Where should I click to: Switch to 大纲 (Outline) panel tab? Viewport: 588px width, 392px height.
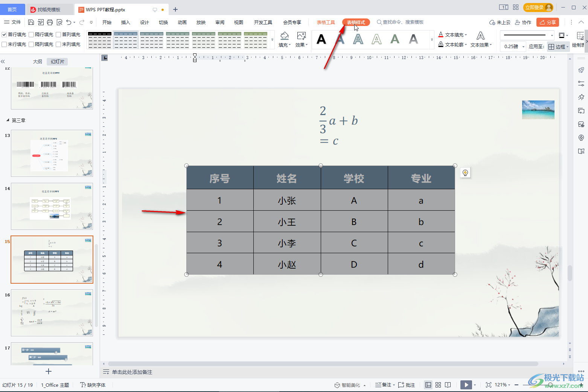point(38,61)
